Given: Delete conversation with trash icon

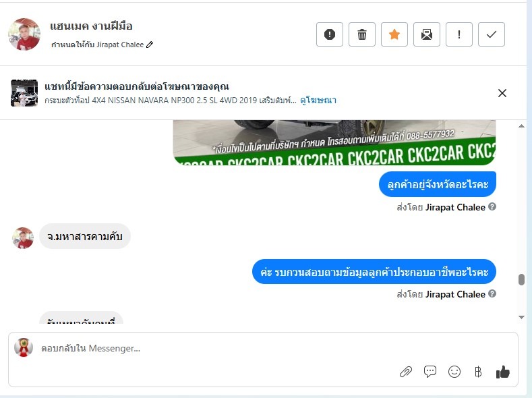Looking at the screenshot, I should pyautogui.click(x=362, y=34).
